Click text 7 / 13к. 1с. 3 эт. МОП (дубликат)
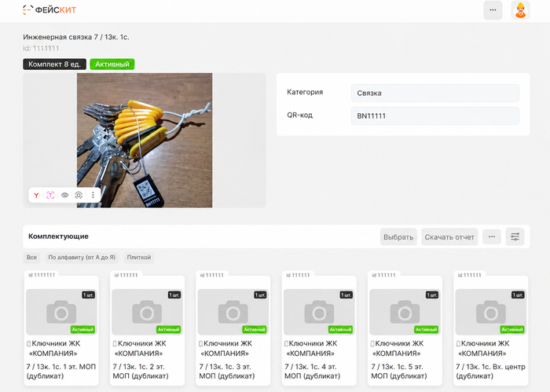550x392 pixels. click(x=226, y=372)
